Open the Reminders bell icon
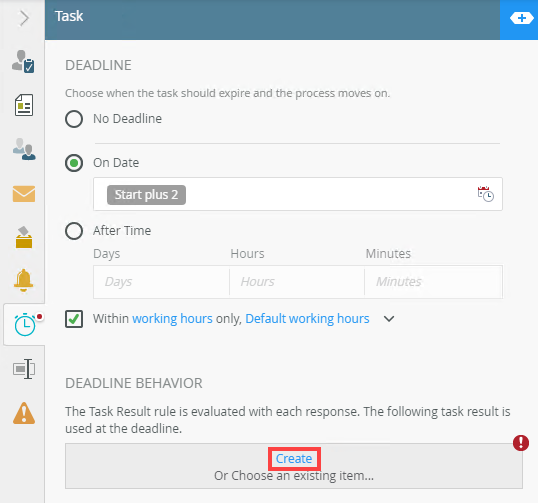Screen dimensions: 538x503 [23, 280]
